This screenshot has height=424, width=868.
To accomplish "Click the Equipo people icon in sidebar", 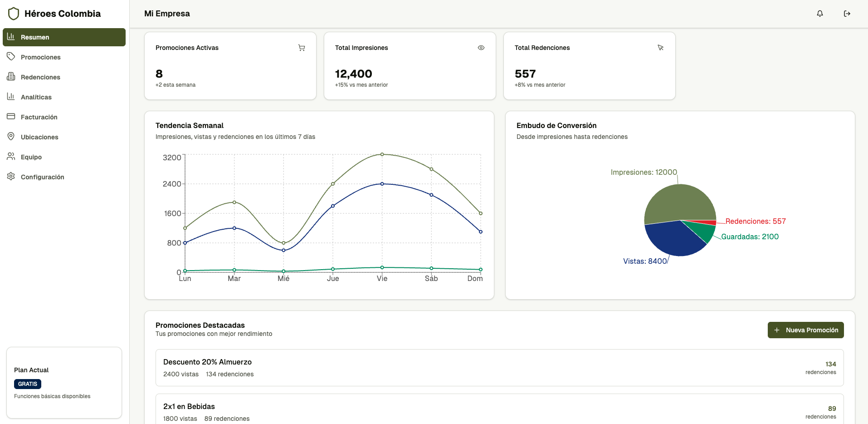I will coord(11,157).
